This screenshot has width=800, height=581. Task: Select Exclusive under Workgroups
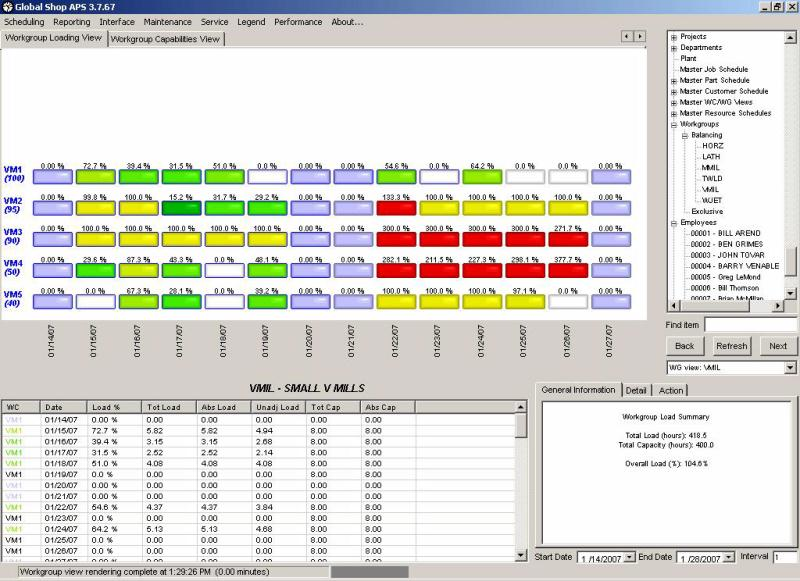point(707,211)
